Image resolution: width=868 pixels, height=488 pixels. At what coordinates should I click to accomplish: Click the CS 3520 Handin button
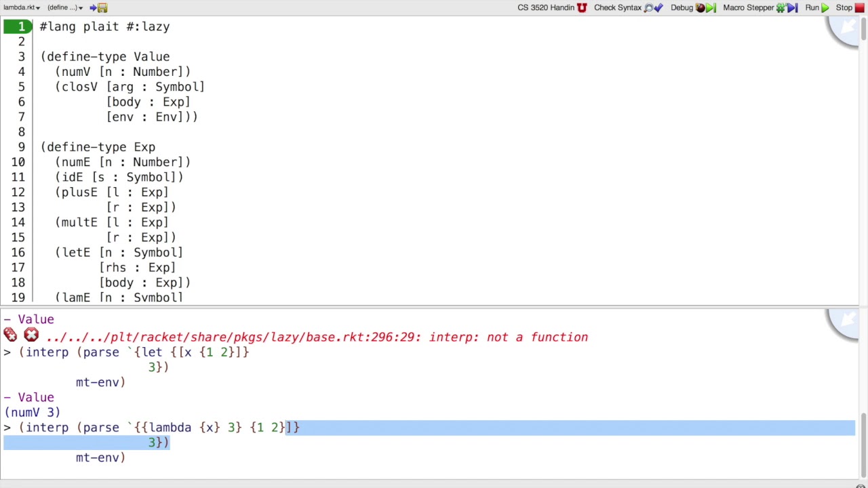552,7
